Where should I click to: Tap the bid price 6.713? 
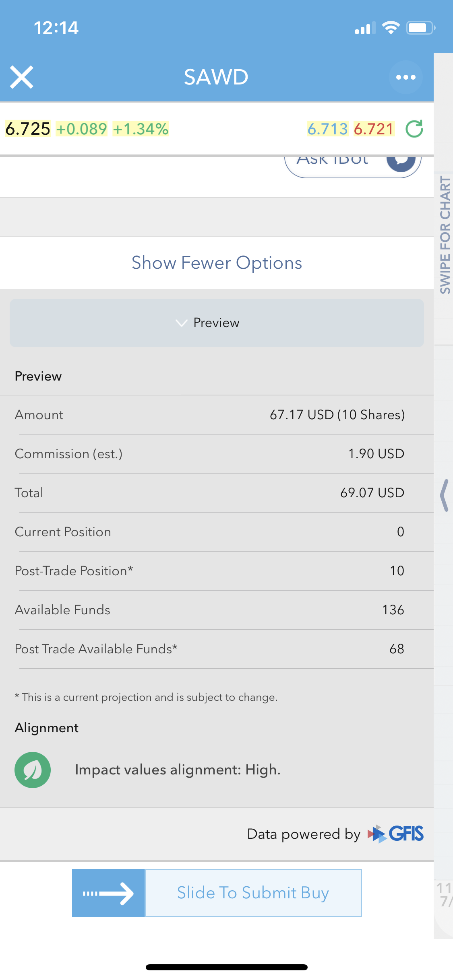327,129
